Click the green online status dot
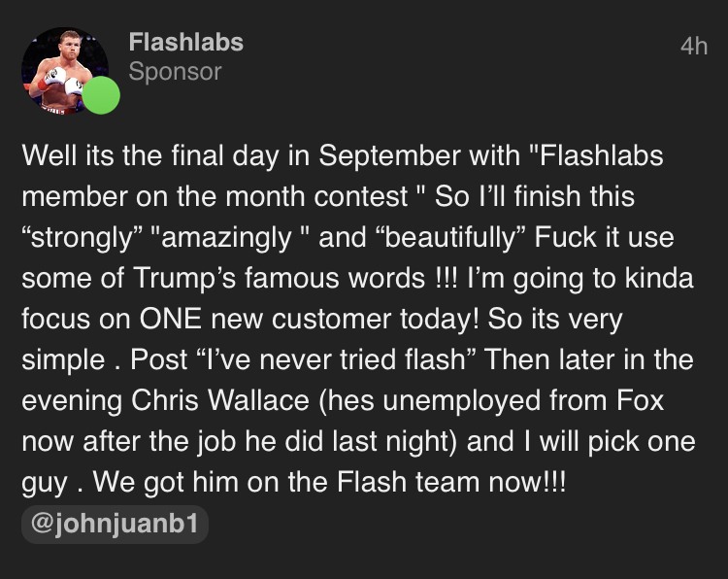This screenshot has width=728, height=579. tap(101, 95)
